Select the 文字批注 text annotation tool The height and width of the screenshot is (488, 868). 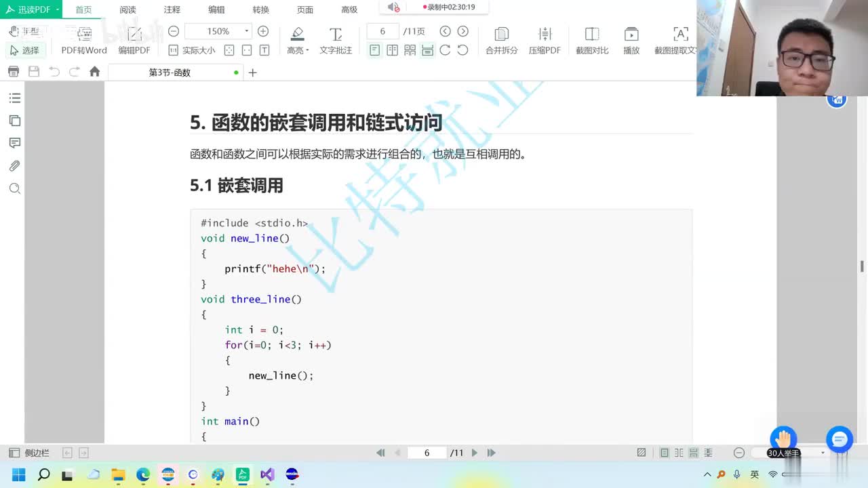click(x=336, y=41)
